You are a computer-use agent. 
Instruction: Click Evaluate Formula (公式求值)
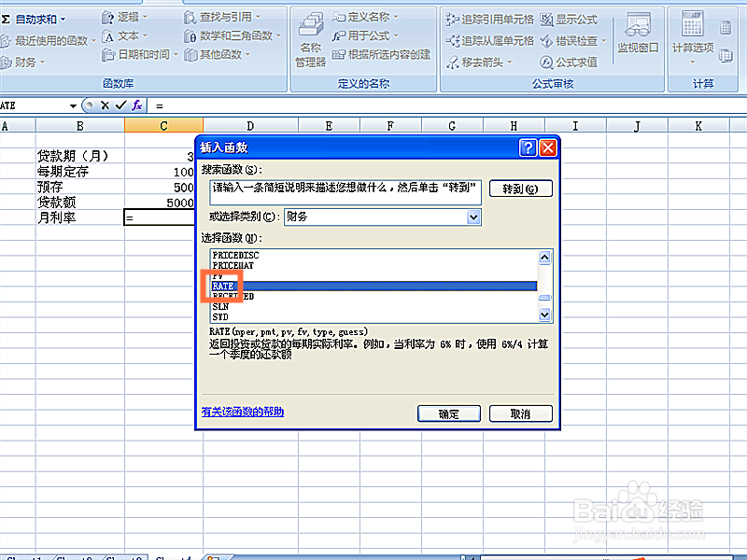(569, 62)
